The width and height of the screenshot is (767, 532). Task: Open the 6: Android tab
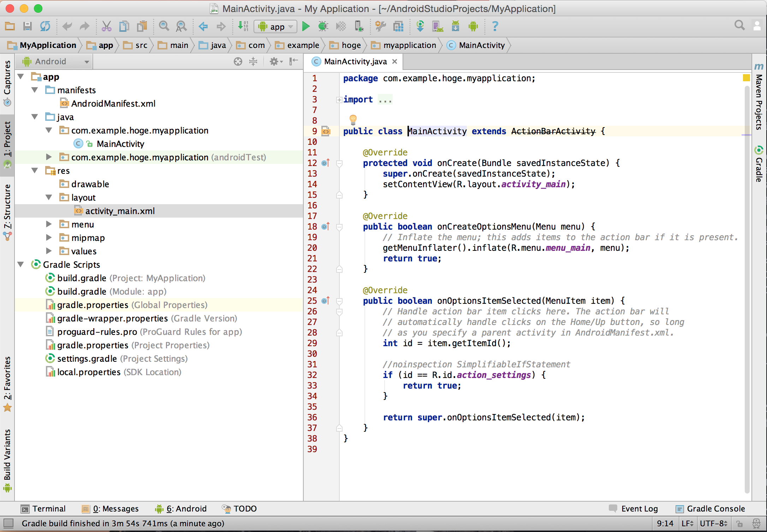tap(181, 509)
